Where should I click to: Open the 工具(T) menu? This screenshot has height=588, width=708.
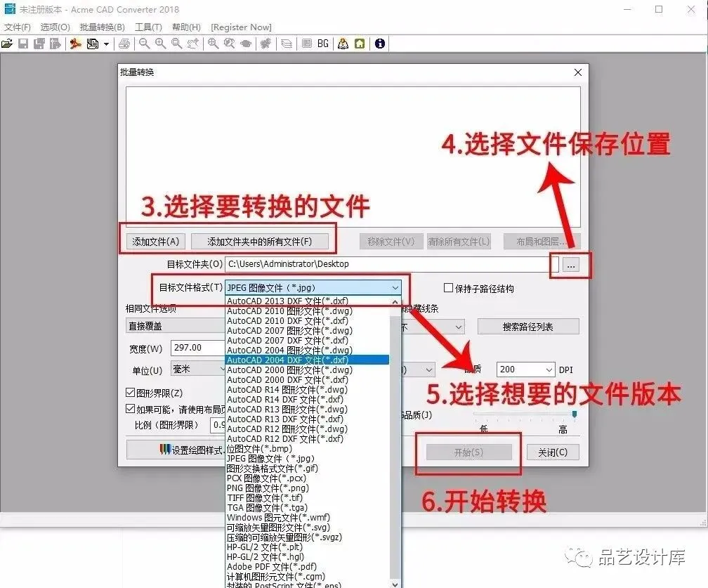(148, 27)
